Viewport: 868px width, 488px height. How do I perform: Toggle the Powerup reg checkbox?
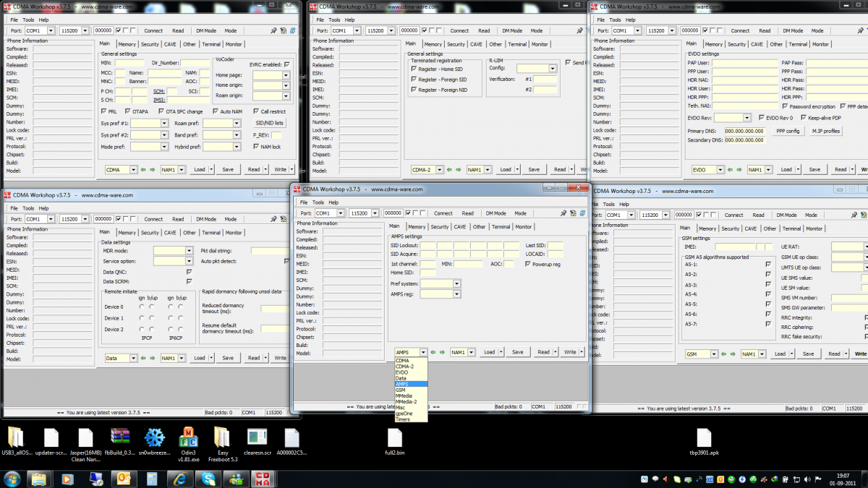528,265
